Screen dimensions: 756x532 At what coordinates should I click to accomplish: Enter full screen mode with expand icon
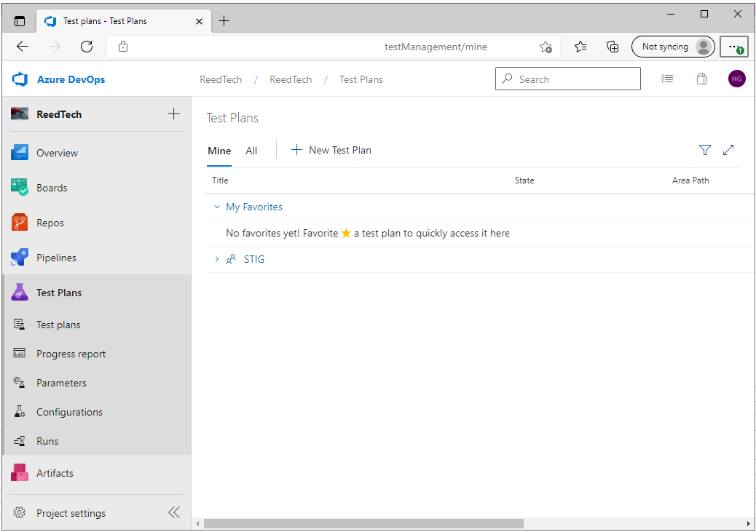point(728,150)
